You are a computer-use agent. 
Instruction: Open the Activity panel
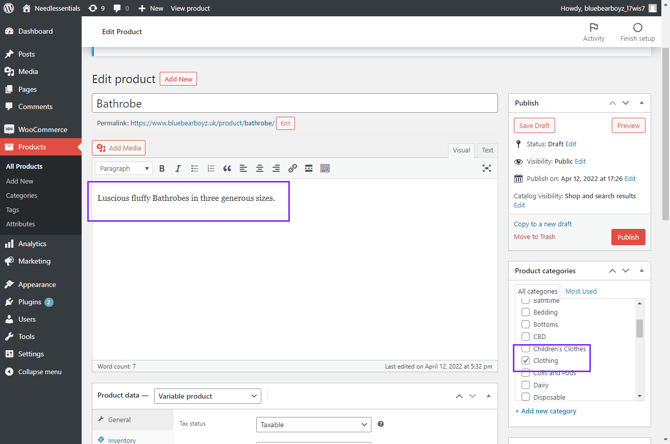593,32
